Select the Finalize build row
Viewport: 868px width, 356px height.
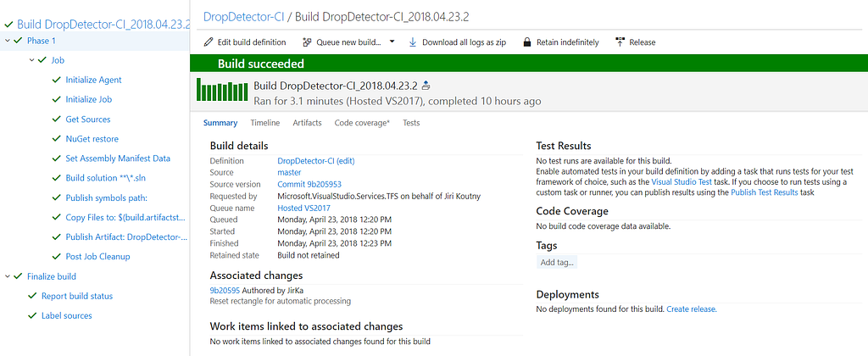(x=52, y=276)
